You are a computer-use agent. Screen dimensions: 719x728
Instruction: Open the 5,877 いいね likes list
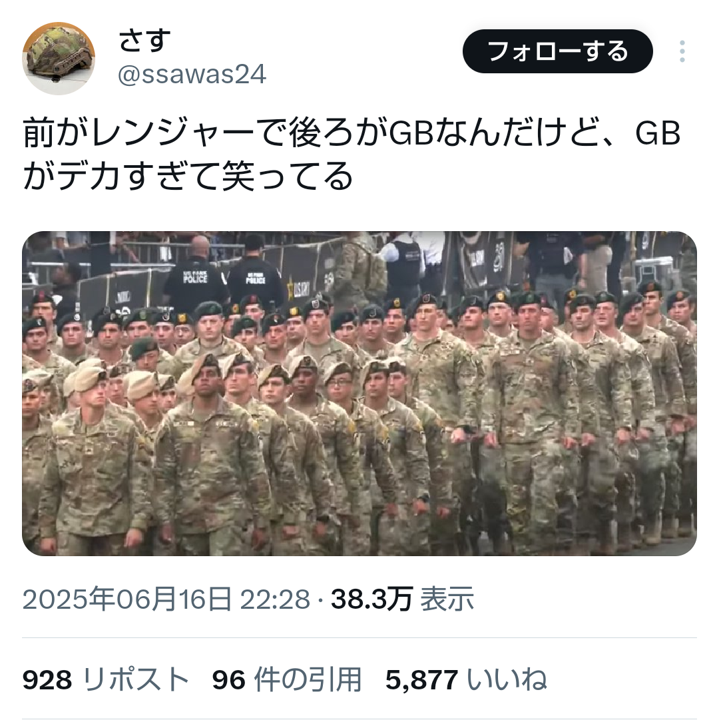[466, 680]
